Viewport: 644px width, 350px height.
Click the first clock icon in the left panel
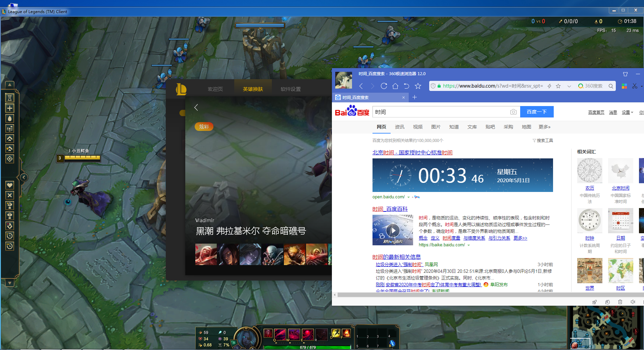pos(10,236)
